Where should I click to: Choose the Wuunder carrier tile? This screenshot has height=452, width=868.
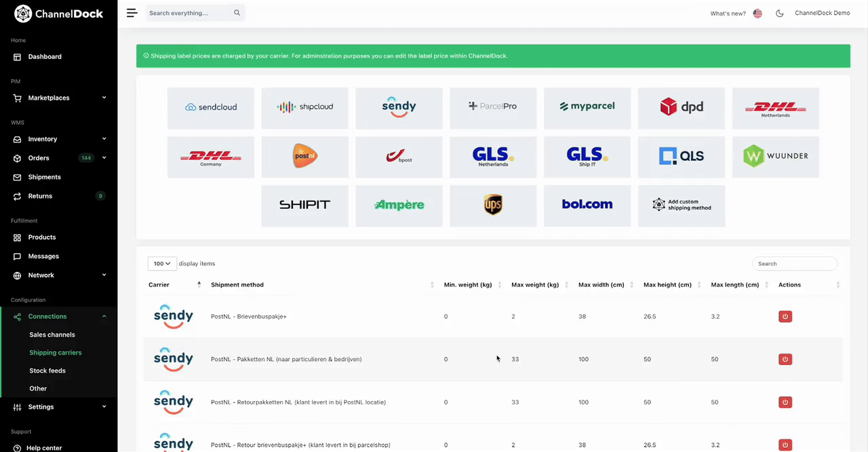tap(776, 157)
